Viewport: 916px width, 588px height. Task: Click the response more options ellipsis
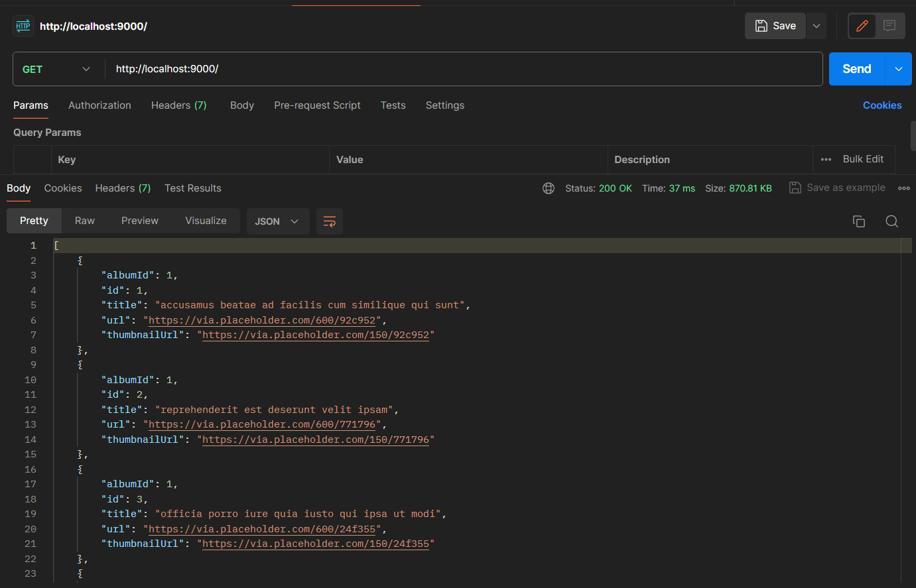pos(903,188)
